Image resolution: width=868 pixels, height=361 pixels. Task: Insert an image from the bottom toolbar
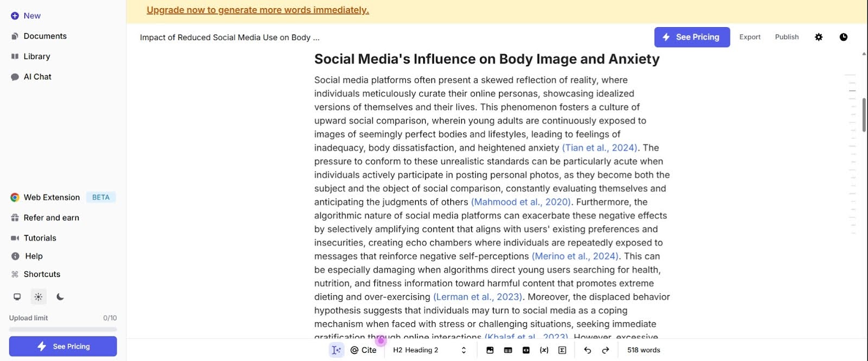tap(490, 350)
